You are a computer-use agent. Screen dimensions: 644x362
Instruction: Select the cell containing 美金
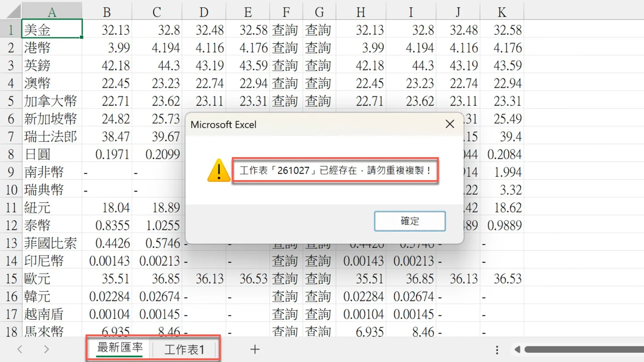(x=52, y=29)
